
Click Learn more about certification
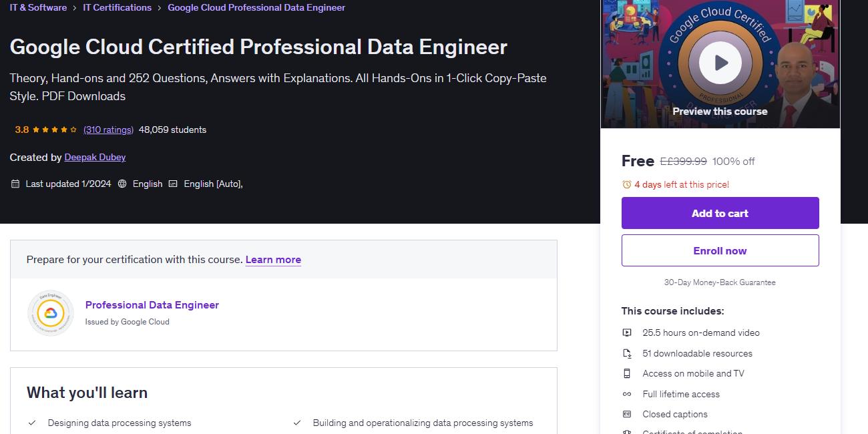273,259
